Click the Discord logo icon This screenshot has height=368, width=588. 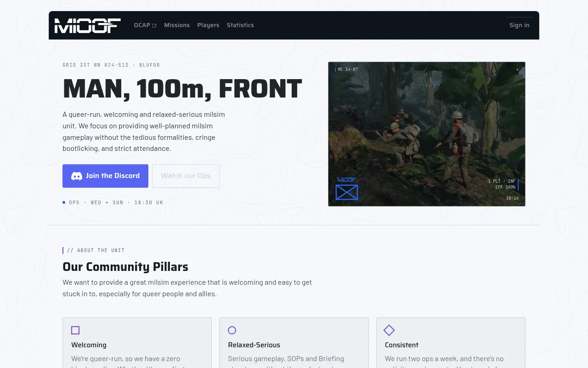(x=77, y=176)
